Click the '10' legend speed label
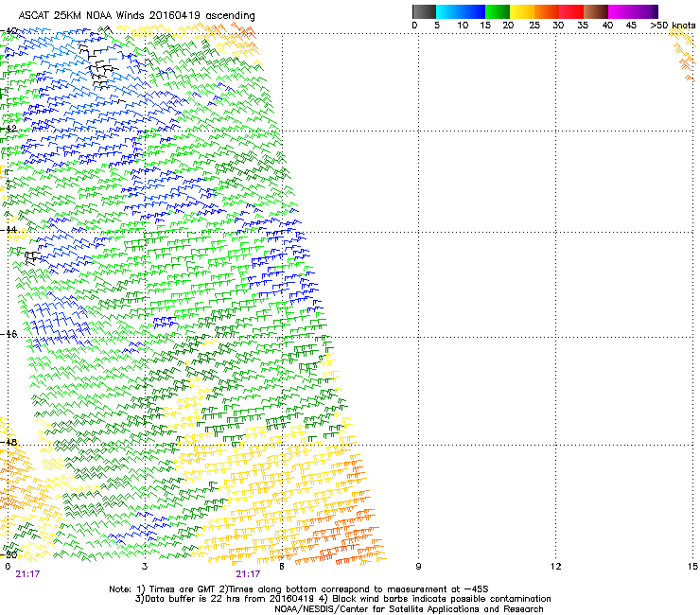This screenshot has height=615, width=700. coord(463,26)
